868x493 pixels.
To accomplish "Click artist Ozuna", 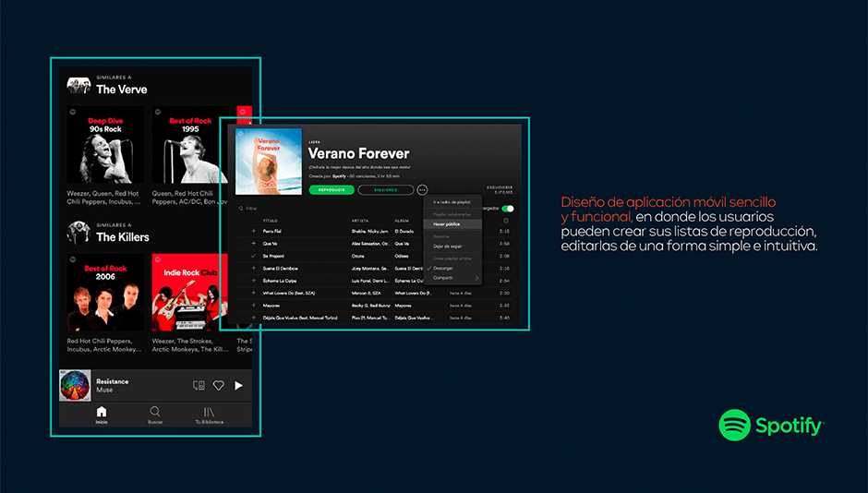I will [x=357, y=256].
